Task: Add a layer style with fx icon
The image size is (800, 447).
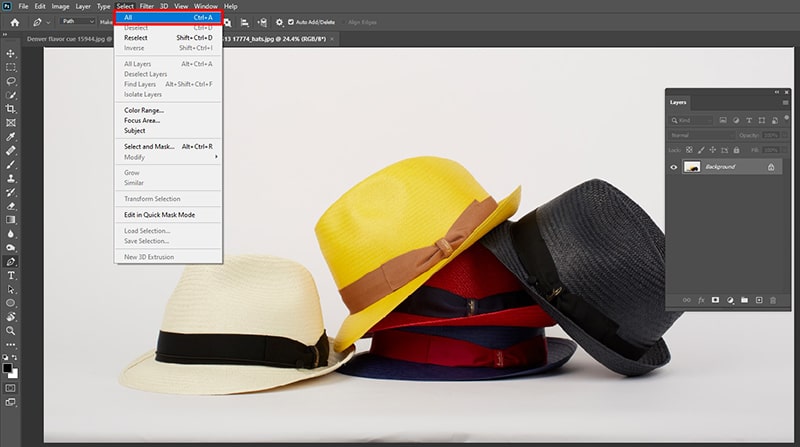Action: (701, 300)
